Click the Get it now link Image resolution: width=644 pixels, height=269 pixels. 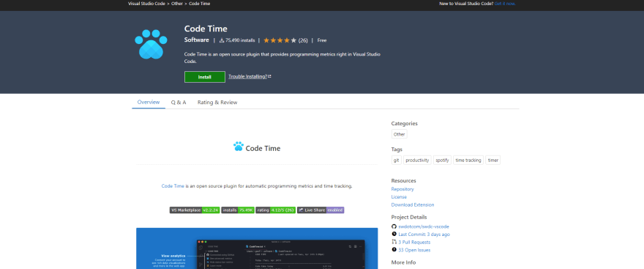(x=505, y=4)
